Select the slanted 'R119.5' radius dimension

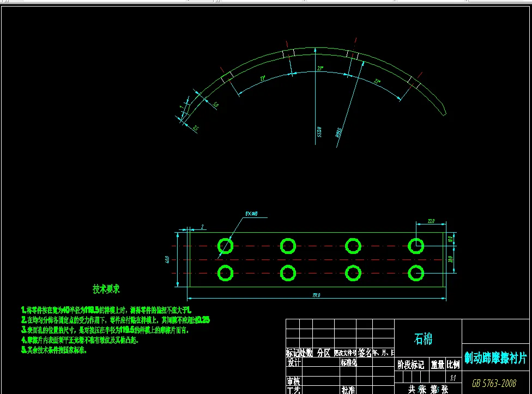[338, 132]
